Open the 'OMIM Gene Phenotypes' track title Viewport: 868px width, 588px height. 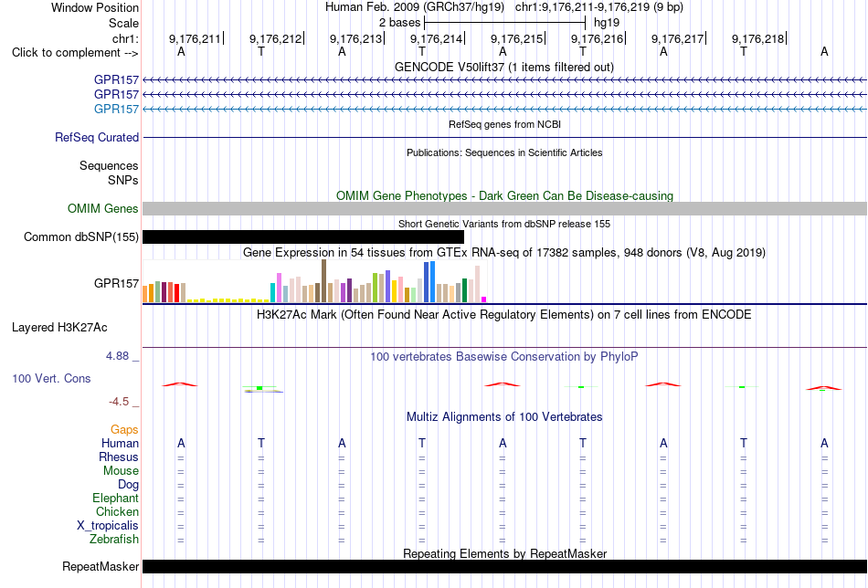(x=504, y=195)
